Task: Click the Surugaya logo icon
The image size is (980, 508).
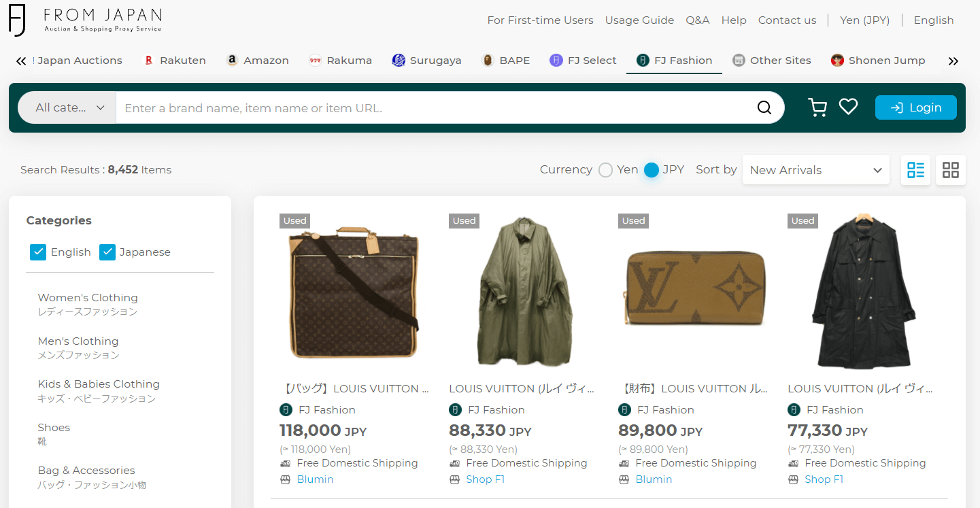Action: pyautogui.click(x=399, y=61)
